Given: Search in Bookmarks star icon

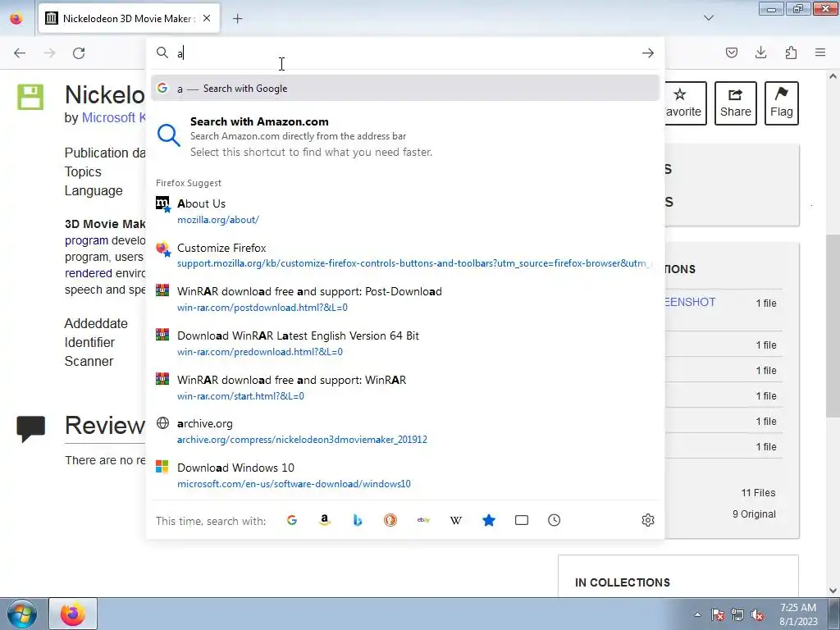Looking at the screenshot, I should (489, 520).
